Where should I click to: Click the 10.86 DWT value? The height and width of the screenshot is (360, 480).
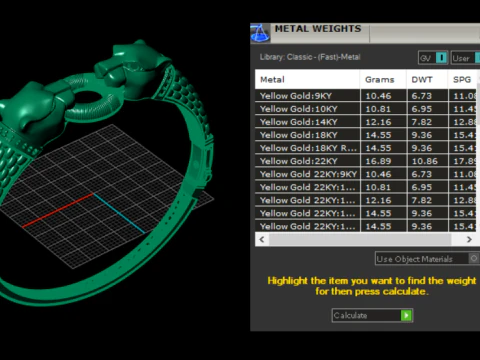(425, 161)
